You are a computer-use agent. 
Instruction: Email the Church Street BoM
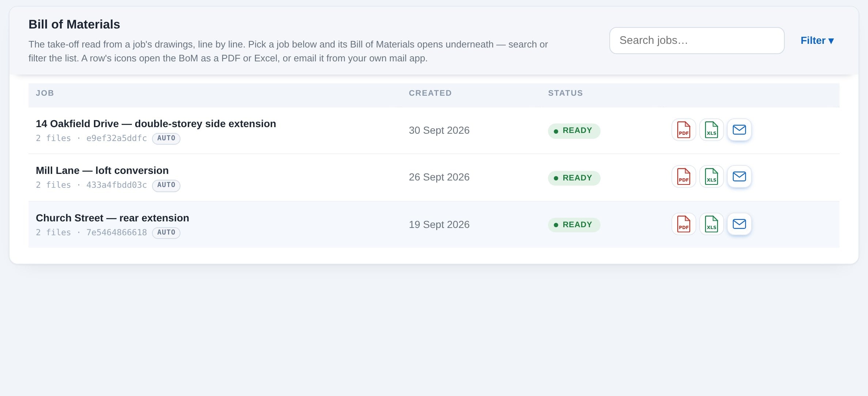(x=739, y=224)
